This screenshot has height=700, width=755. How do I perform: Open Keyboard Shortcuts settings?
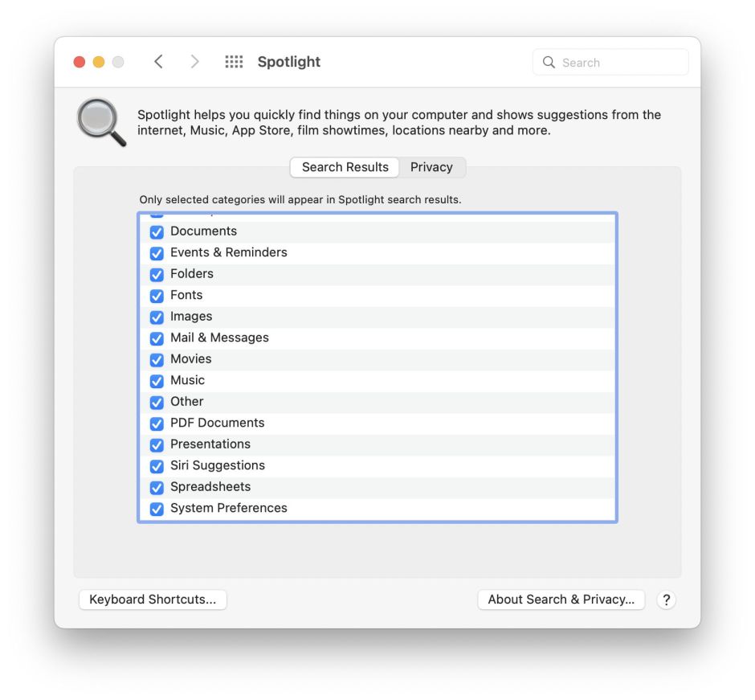[153, 600]
